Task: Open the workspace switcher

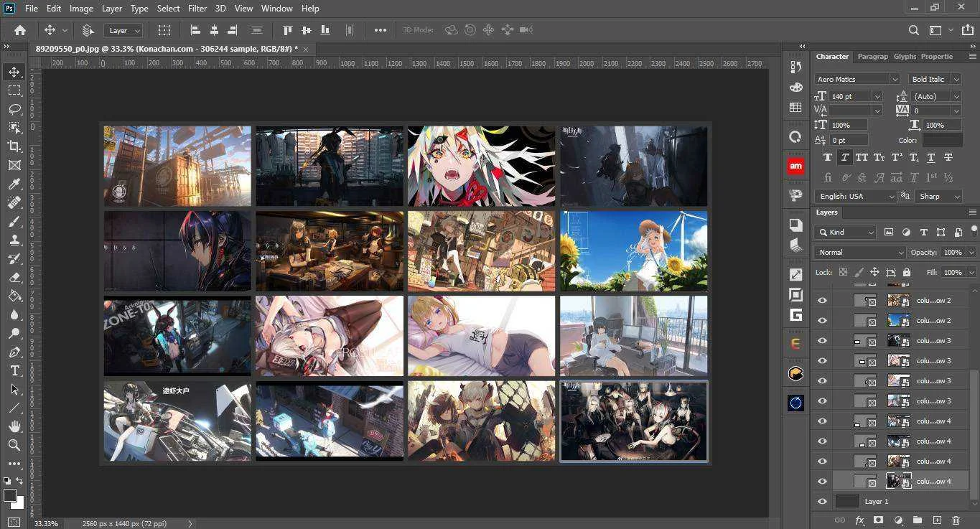Action: (935, 30)
